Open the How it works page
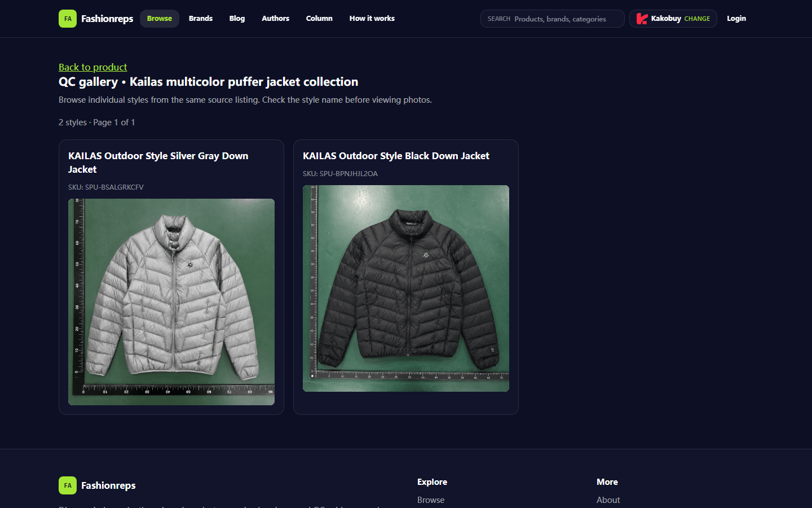This screenshot has height=508, width=812. click(372, 19)
